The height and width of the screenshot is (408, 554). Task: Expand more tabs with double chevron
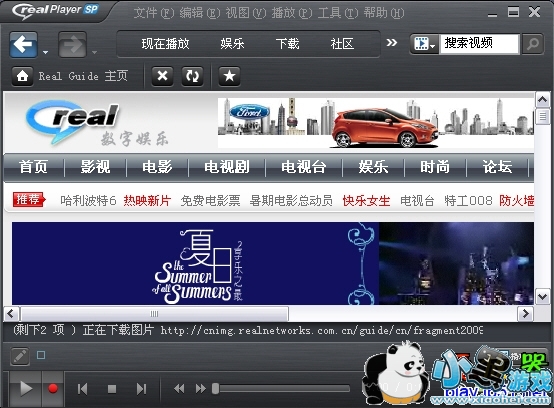[391, 43]
